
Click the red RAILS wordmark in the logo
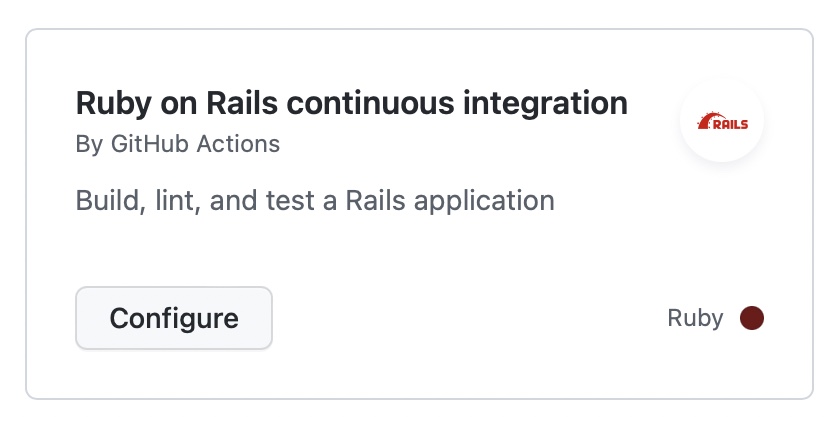tap(731, 126)
